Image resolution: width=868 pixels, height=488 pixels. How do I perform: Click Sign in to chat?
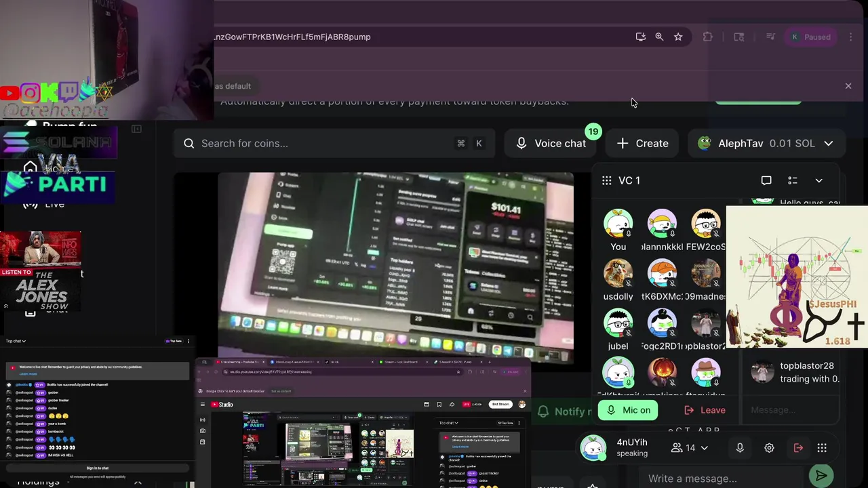coord(97,468)
